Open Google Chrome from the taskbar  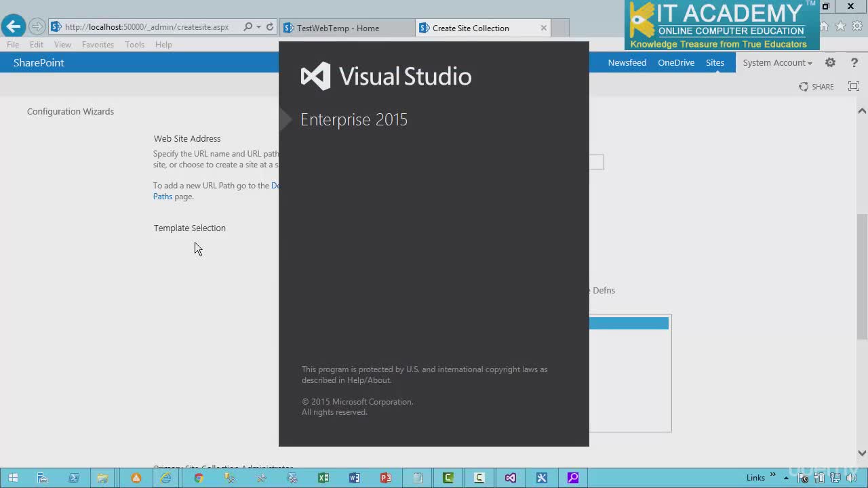[198, 478]
